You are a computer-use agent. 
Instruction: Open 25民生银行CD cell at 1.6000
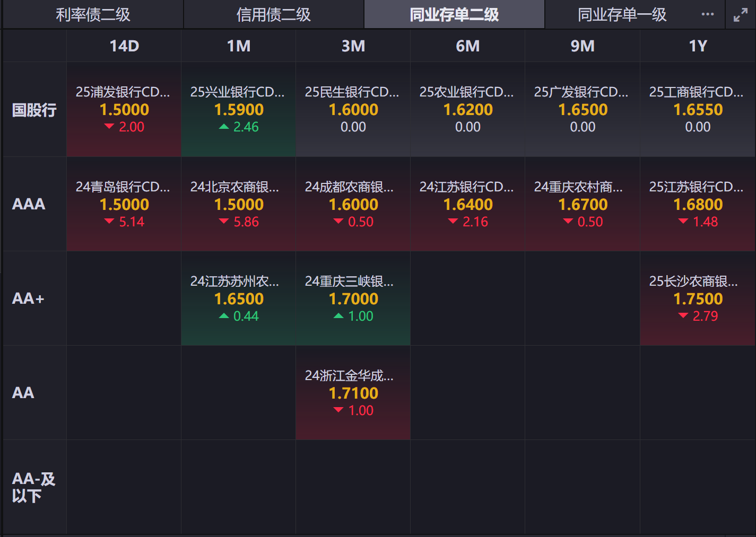[353, 110]
